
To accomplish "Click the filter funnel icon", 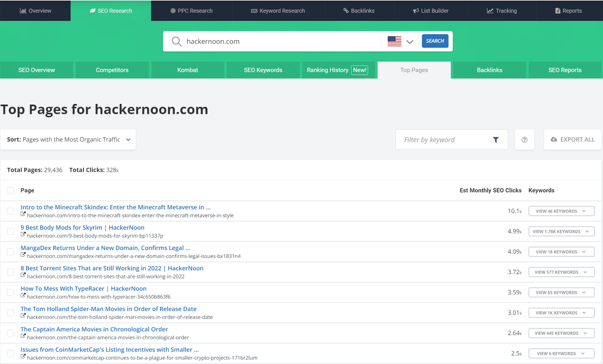I will click(x=496, y=140).
